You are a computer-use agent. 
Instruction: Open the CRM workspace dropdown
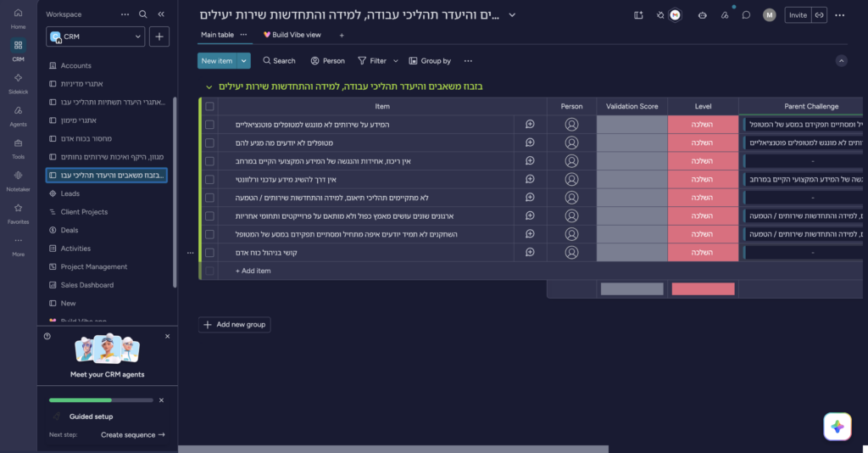coord(95,36)
